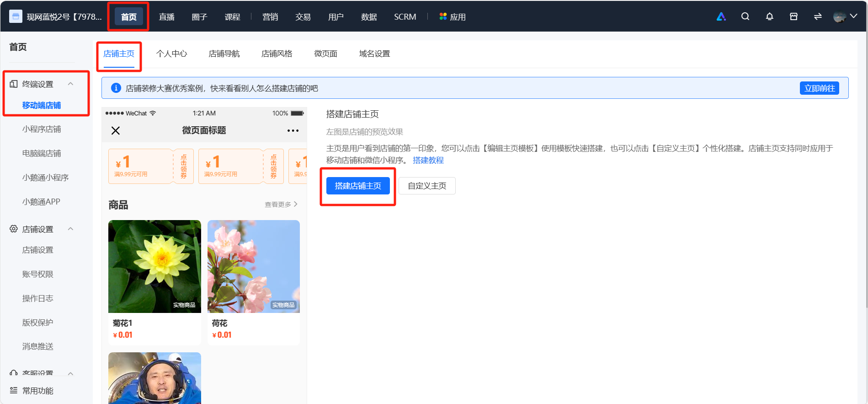Select 电脑端店铺 in sidebar
Screen dimensions: 868x404
tap(42, 153)
